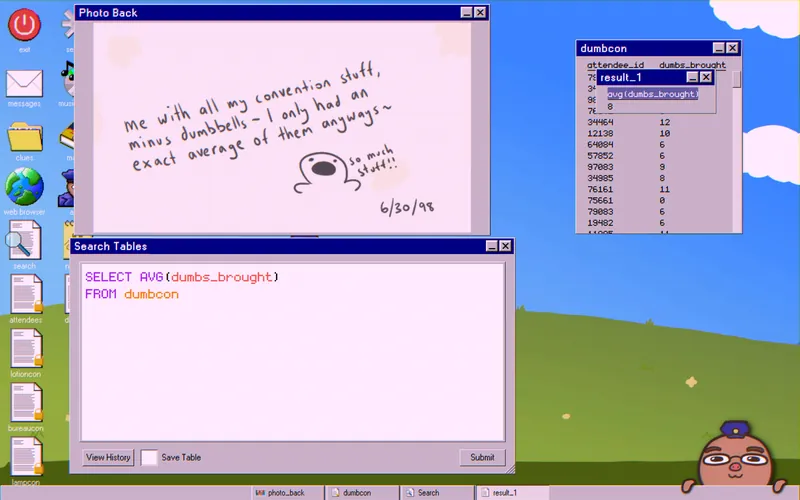Click the 6/30/98 date on the photo
The image size is (800, 500).
pos(407,207)
